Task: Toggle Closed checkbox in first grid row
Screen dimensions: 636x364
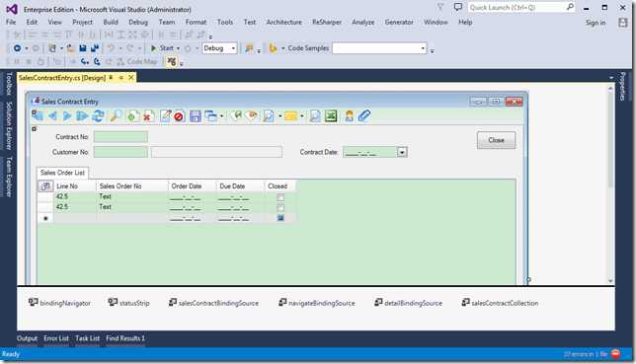Action: [x=280, y=197]
